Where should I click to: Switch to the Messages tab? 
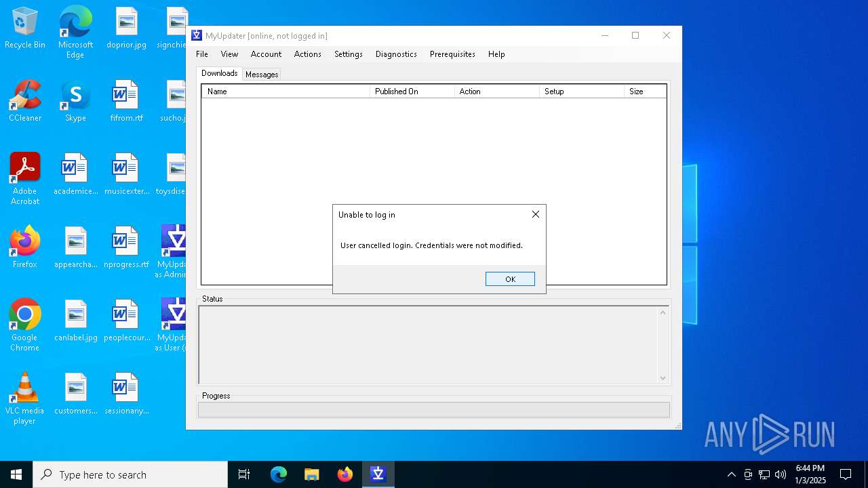[262, 75]
